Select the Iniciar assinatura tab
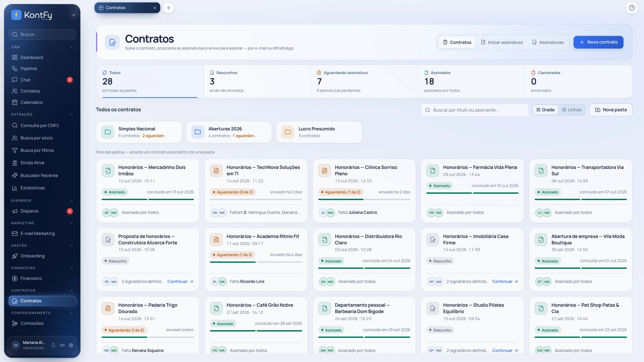644x362 pixels. pyautogui.click(x=502, y=42)
